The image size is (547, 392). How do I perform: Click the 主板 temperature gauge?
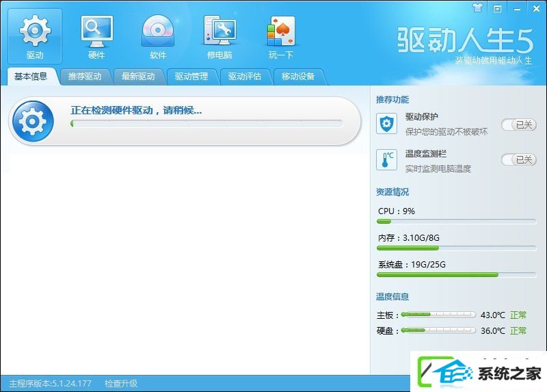[438, 315]
